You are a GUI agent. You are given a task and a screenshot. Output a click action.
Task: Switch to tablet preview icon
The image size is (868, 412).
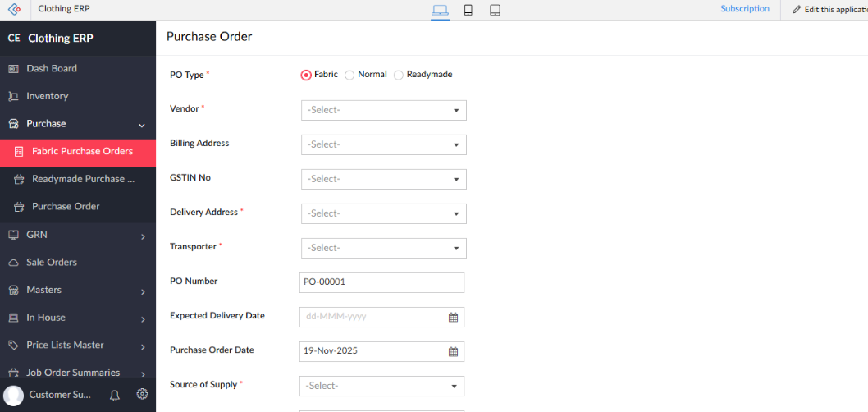coord(495,10)
